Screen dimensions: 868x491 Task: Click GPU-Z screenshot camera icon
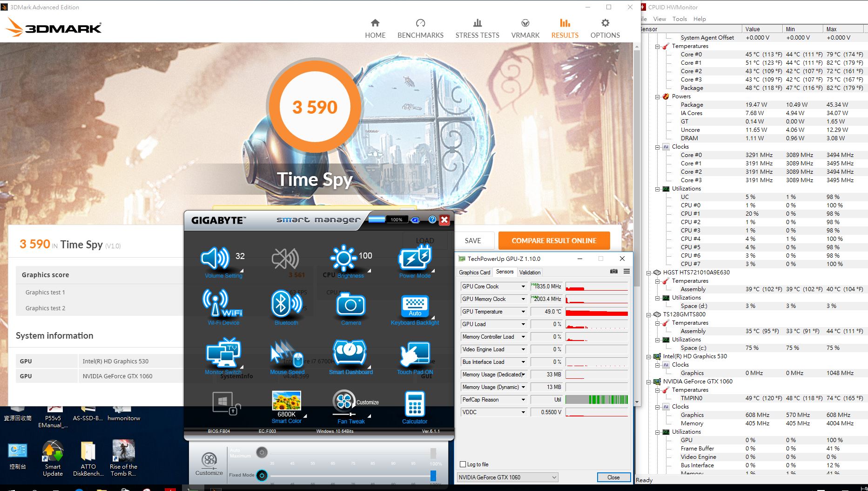614,271
